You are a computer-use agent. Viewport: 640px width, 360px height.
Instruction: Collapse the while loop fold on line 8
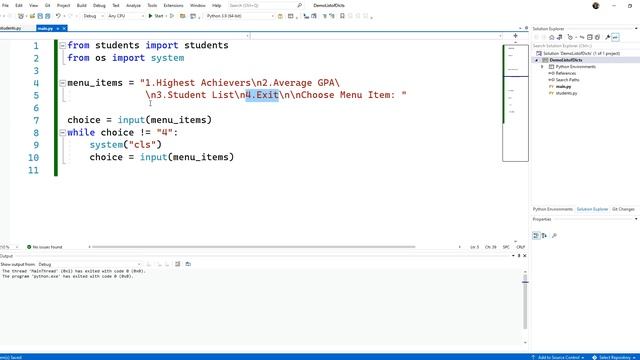click(x=62, y=133)
